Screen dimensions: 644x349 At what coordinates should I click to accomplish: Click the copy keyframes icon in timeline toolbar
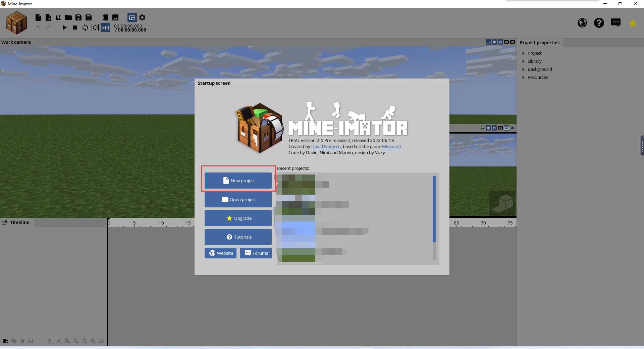[x=67, y=341]
